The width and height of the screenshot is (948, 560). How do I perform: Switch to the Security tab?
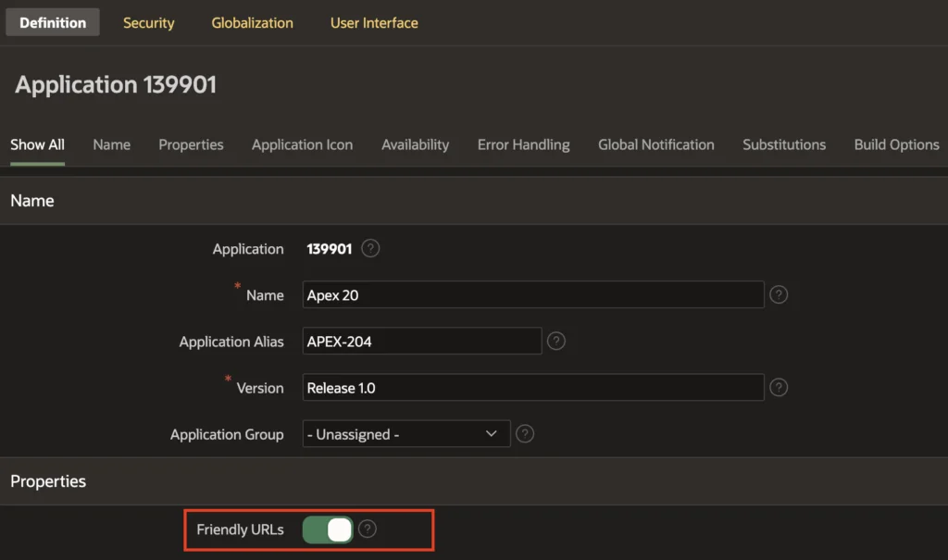pos(149,23)
